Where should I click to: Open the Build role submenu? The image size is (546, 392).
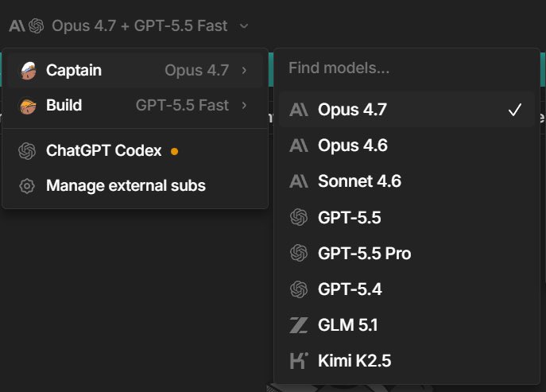click(135, 105)
